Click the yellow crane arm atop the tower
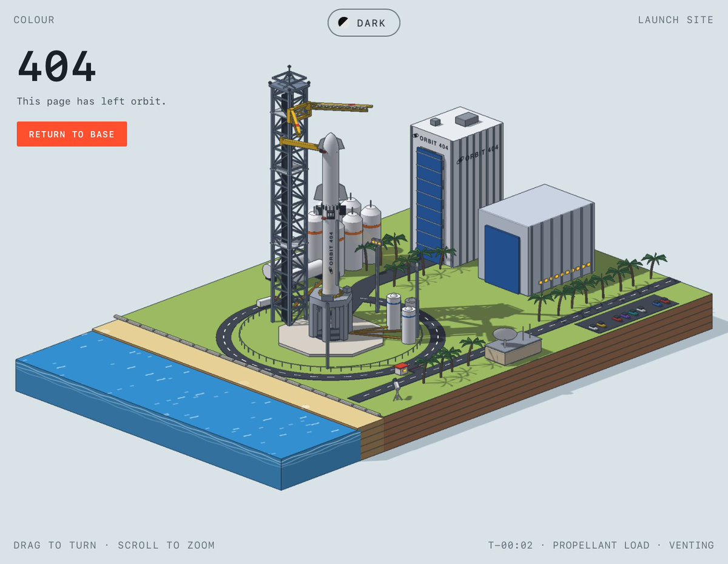The height and width of the screenshot is (564, 728). click(332, 109)
